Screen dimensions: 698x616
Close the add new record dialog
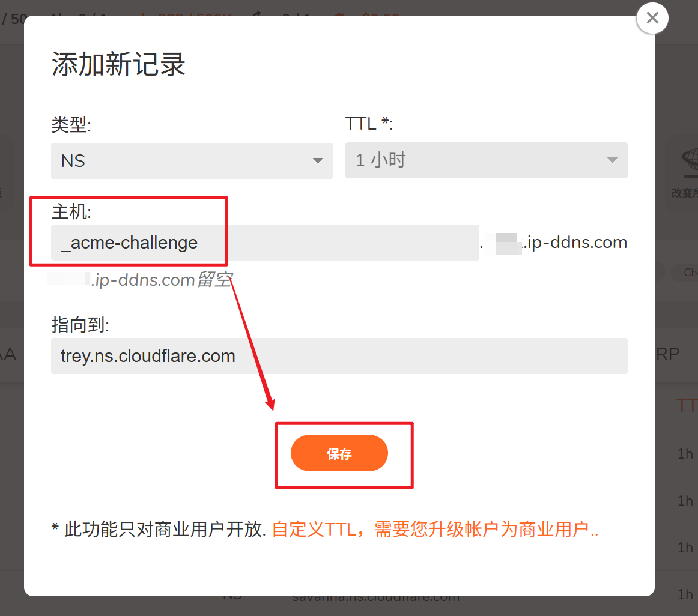pos(652,18)
